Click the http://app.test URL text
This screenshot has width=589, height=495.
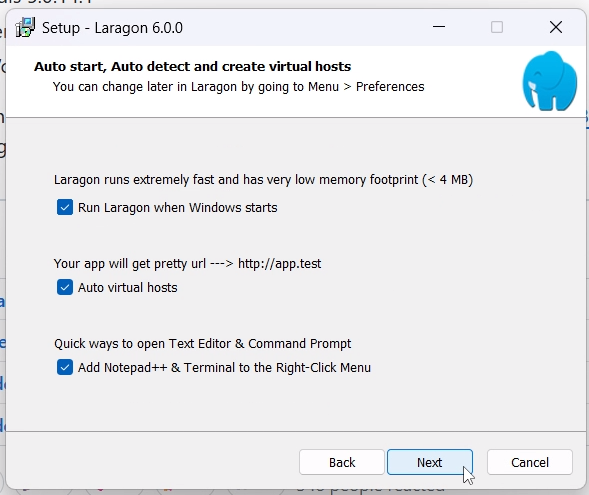click(x=279, y=264)
